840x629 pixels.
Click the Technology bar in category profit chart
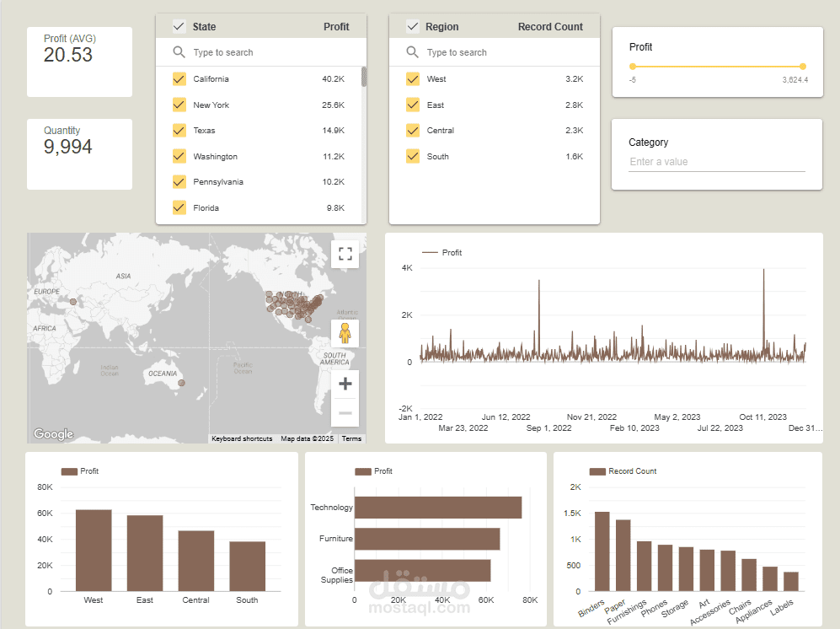(x=438, y=508)
